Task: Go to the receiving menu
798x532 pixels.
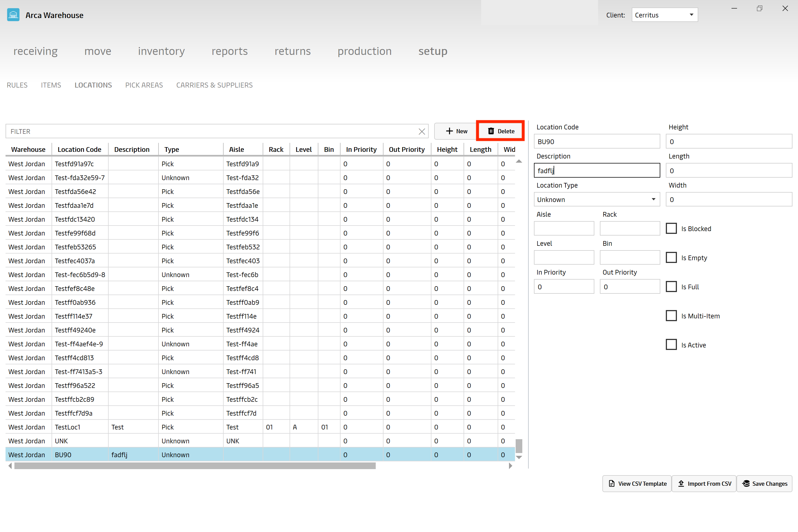Action: point(36,51)
